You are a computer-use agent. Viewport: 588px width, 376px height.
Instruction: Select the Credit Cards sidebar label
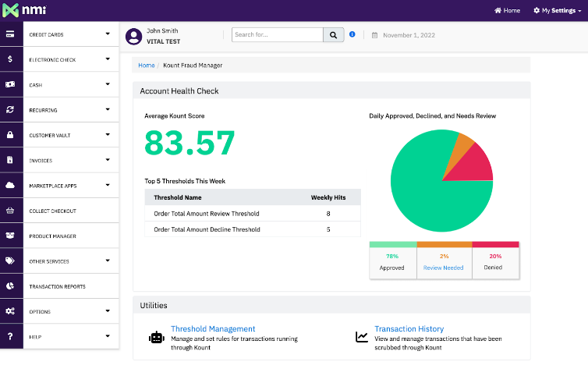(46, 34)
